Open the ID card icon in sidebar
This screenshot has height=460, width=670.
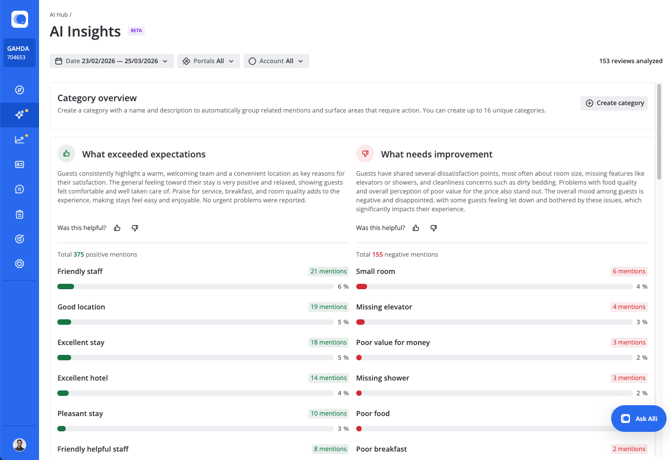[19, 164]
